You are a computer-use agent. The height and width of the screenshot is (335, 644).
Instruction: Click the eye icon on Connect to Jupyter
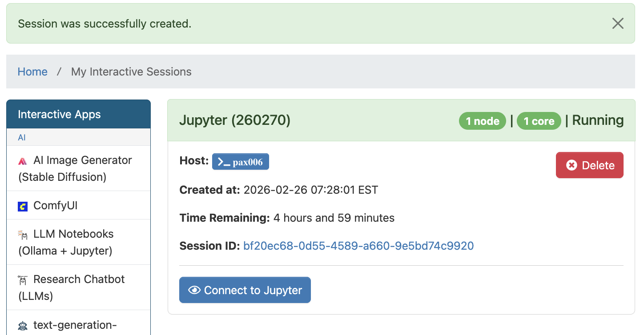click(194, 290)
